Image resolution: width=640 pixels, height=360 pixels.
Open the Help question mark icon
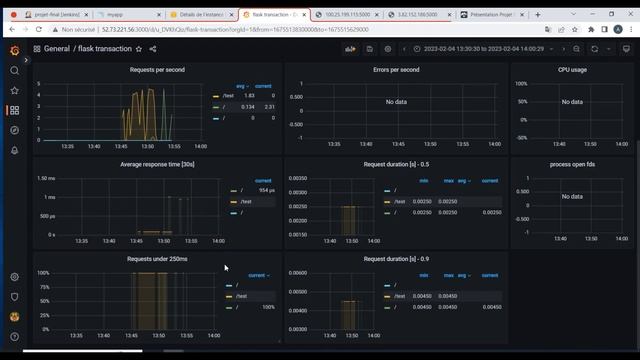(15, 337)
